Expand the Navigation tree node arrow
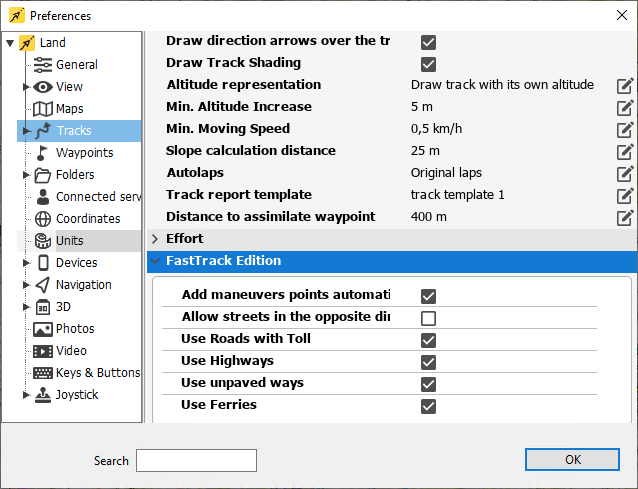638x489 pixels. (x=26, y=285)
